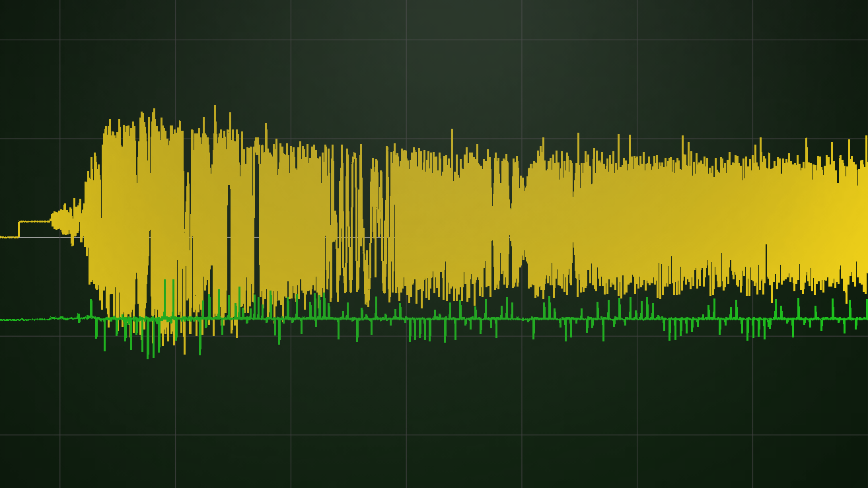Click the bottom-left grid line intersection
Image resolution: width=868 pixels, height=488 pixels.
60,435
